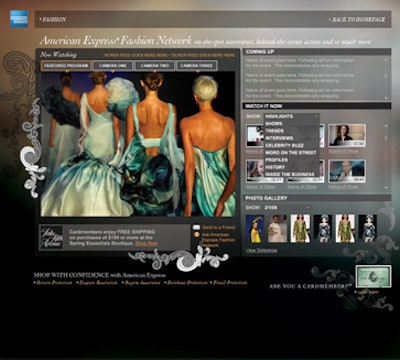Choose Shows in the Watch It Now list
Image resolution: width=400 pixels, height=360 pixels.
click(x=274, y=124)
